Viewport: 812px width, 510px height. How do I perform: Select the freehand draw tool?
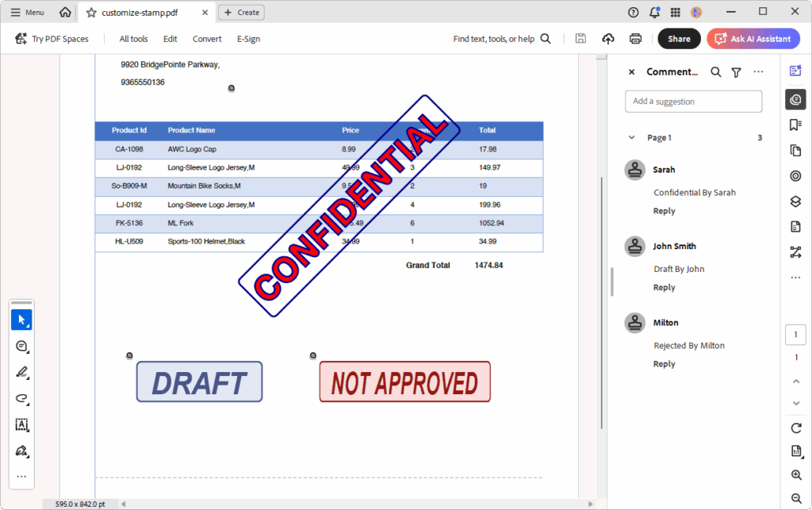[21, 399]
